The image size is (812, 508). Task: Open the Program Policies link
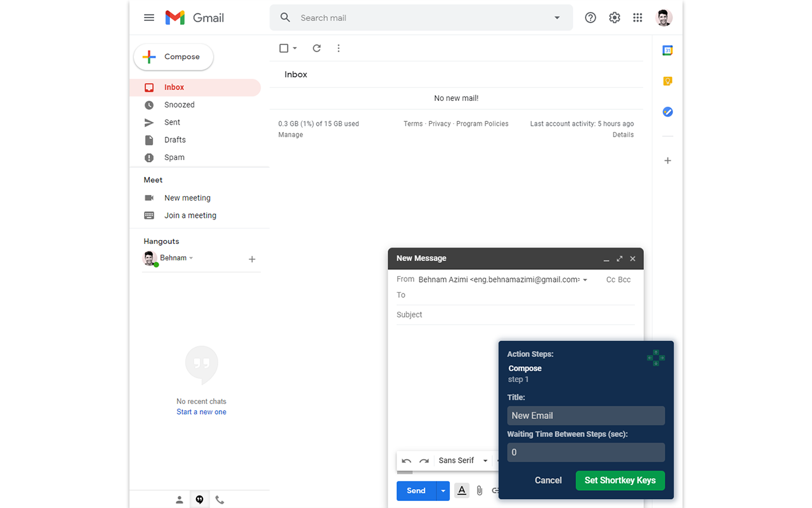tap(482, 124)
